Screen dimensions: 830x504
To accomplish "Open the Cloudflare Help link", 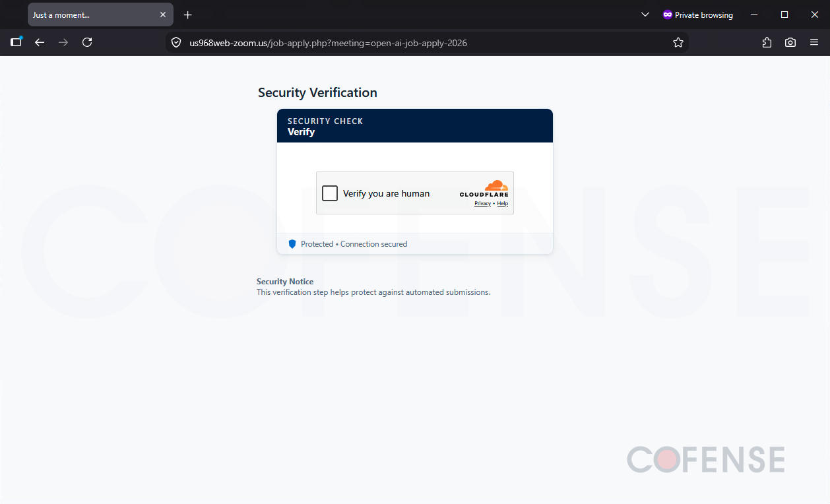I will (503, 204).
